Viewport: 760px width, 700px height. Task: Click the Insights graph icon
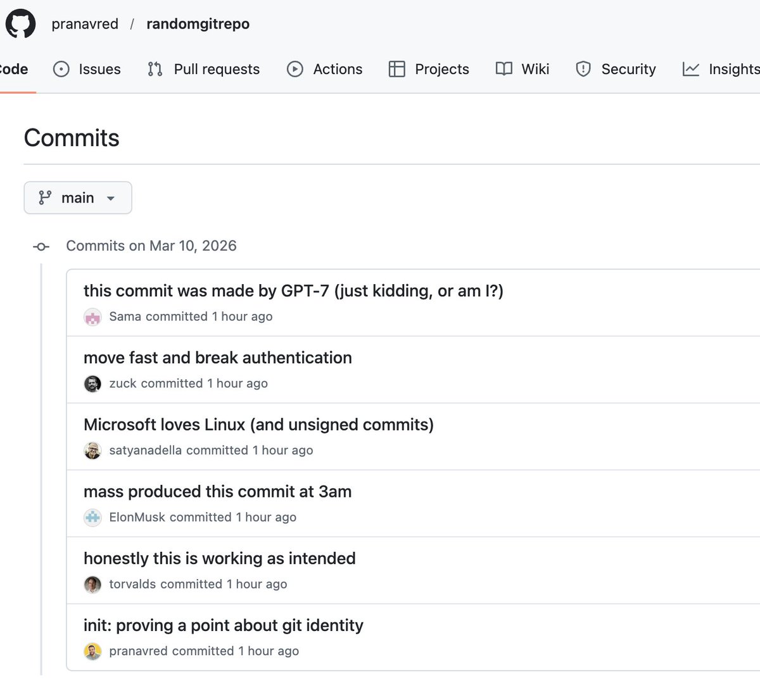[x=691, y=69]
